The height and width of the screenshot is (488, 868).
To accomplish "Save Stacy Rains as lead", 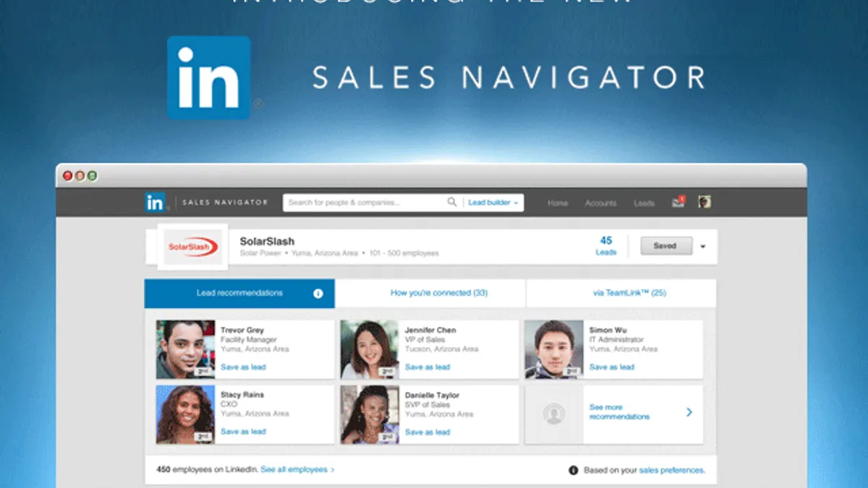I will click(x=243, y=432).
